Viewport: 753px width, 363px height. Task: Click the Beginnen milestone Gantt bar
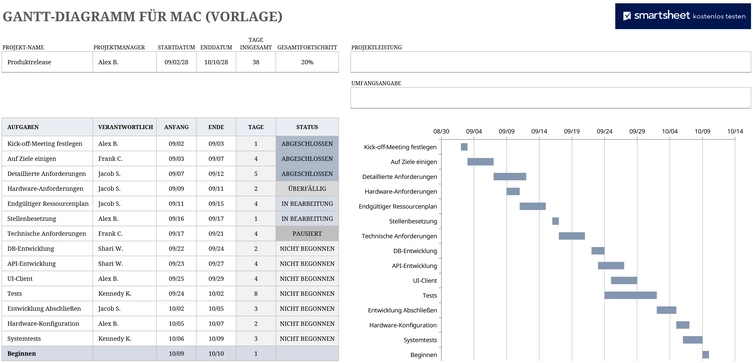click(705, 355)
